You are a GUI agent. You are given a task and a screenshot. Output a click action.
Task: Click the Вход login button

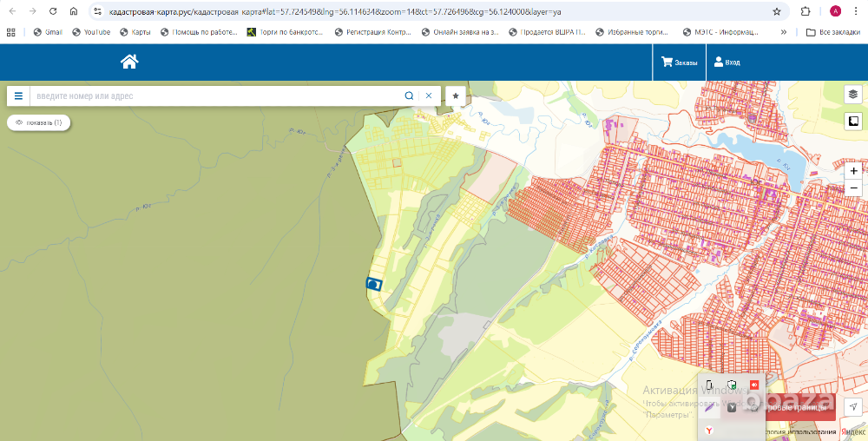click(x=727, y=63)
